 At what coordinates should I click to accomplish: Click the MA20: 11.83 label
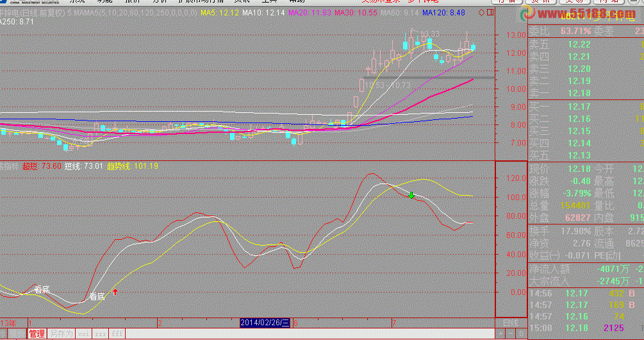tap(310, 13)
